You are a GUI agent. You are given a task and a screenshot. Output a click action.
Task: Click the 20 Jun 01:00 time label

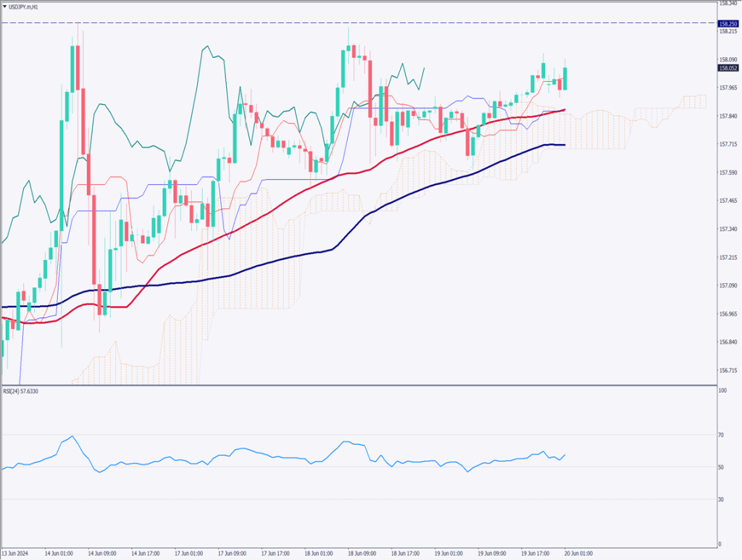(580, 553)
